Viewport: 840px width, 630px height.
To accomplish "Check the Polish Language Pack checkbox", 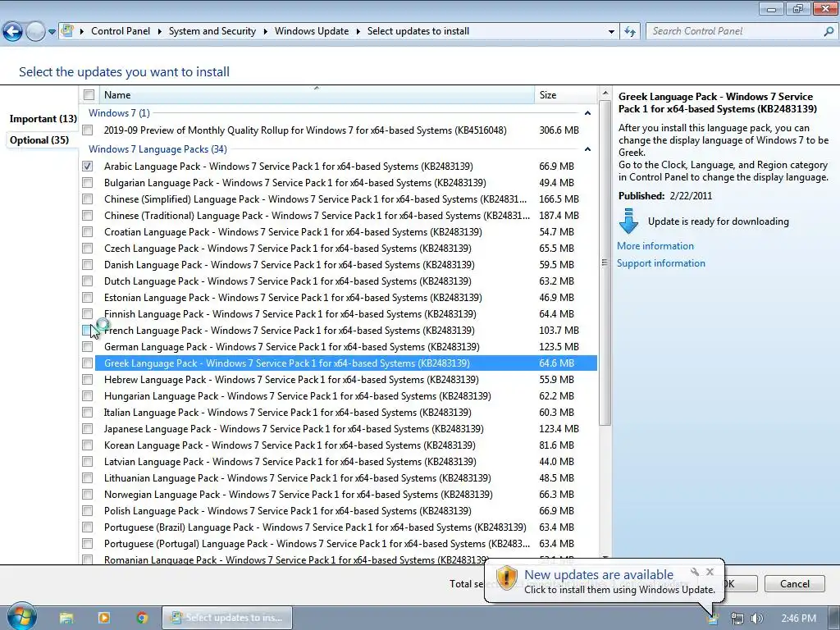I will point(87,511).
